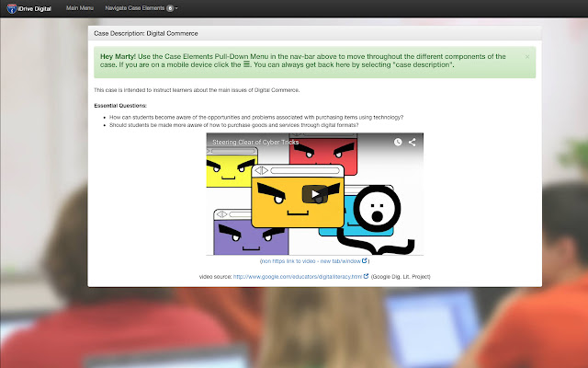Viewport: 588px width, 368px height.
Task: Click external-link icon after digitalliteracy.html
Action: pos(366,276)
